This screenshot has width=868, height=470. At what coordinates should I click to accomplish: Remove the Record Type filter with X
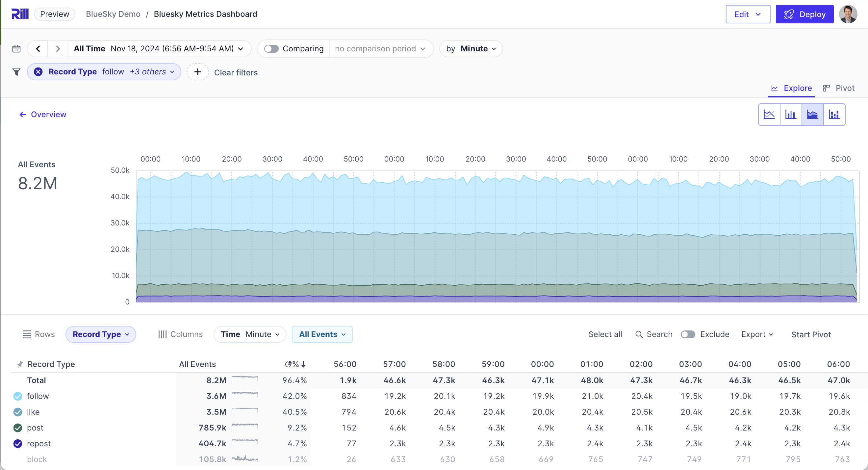point(38,72)
